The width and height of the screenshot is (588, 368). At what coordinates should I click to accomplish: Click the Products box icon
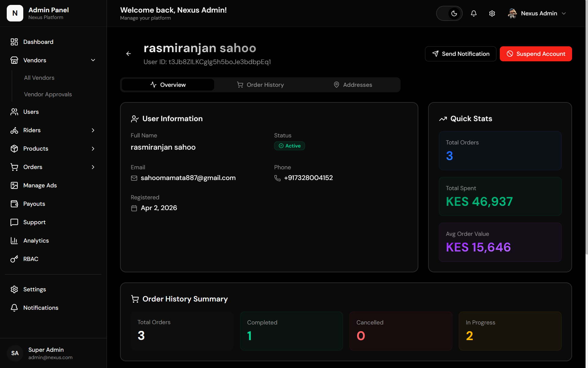click(14, 149)
